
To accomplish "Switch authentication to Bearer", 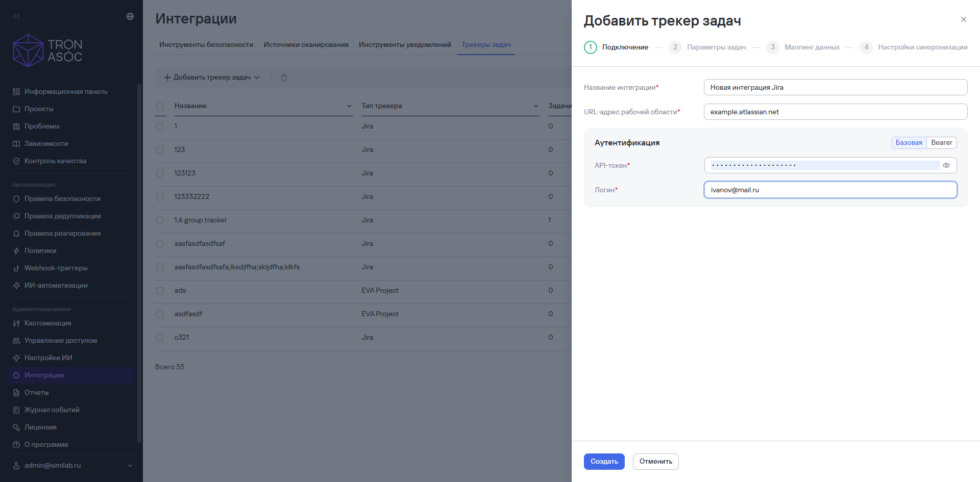I will (941, 143).
